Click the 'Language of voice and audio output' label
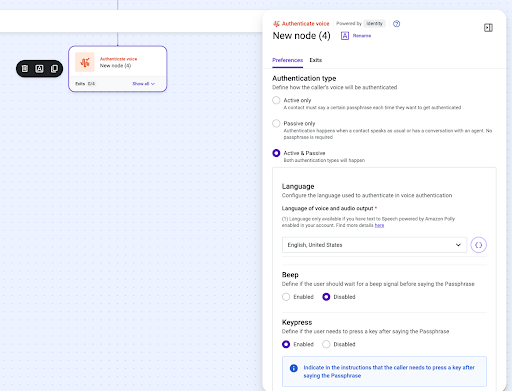This screenshot has width=512, height=391. pyautogui.click(x=327, y=208)
